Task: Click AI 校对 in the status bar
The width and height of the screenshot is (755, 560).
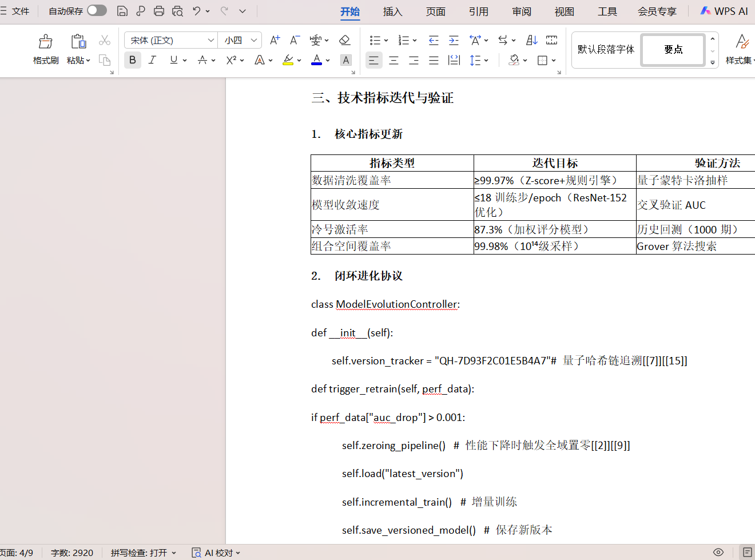Action: pos(216,553)
